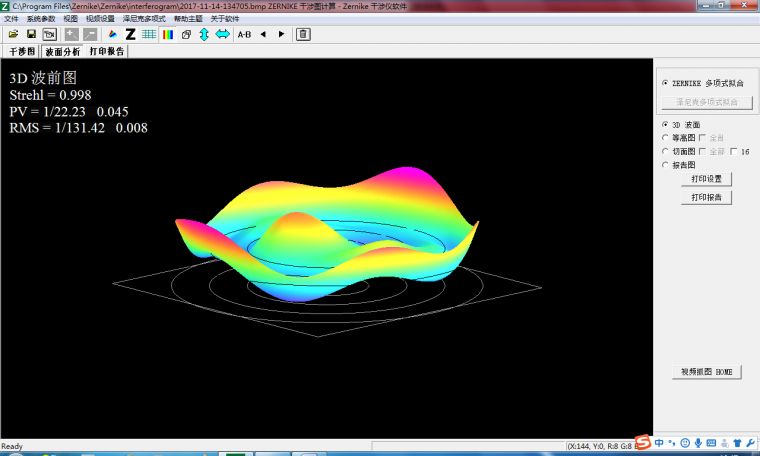This screenshot has width=760, height=456.
Task: Select the 报告图 radio button
Action: pyautogui.click(x=666, y=165)
